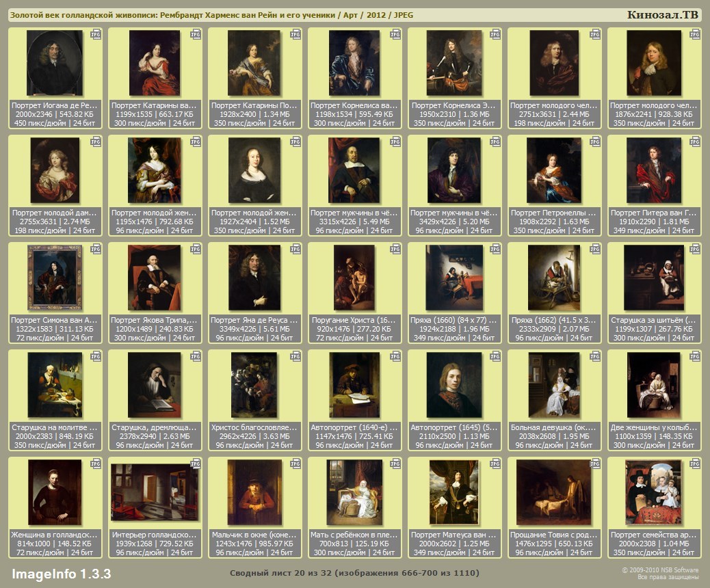Select the Портрет Катарины По… thumbnail

254,63
